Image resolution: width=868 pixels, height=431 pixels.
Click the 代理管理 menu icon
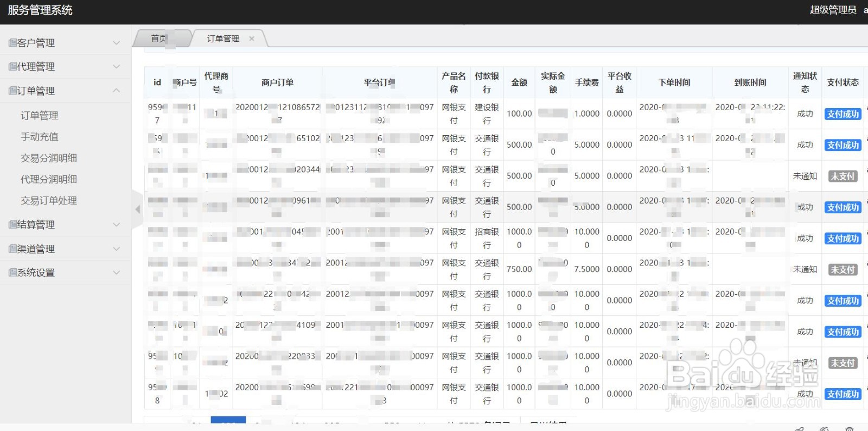(12, 67)
